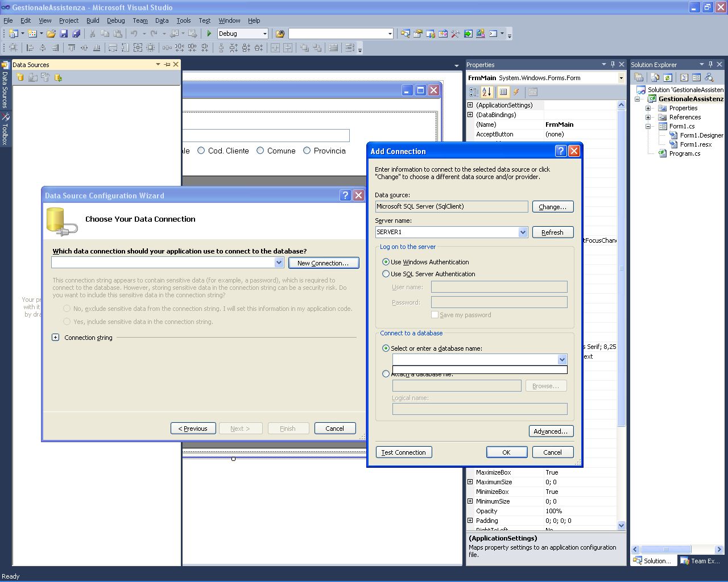Viewport: 728px width, 582px height.
Task: Click the Properties grid vertical scrollbar
Action: (621, 268)
